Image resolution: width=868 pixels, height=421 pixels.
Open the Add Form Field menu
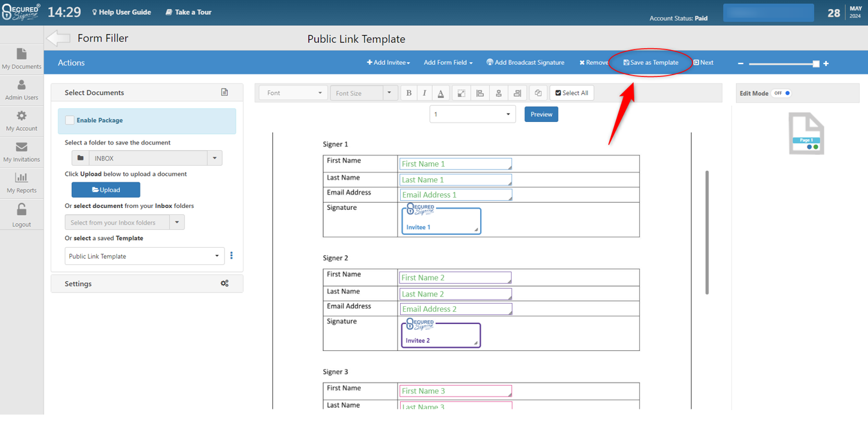click(448, 63)
